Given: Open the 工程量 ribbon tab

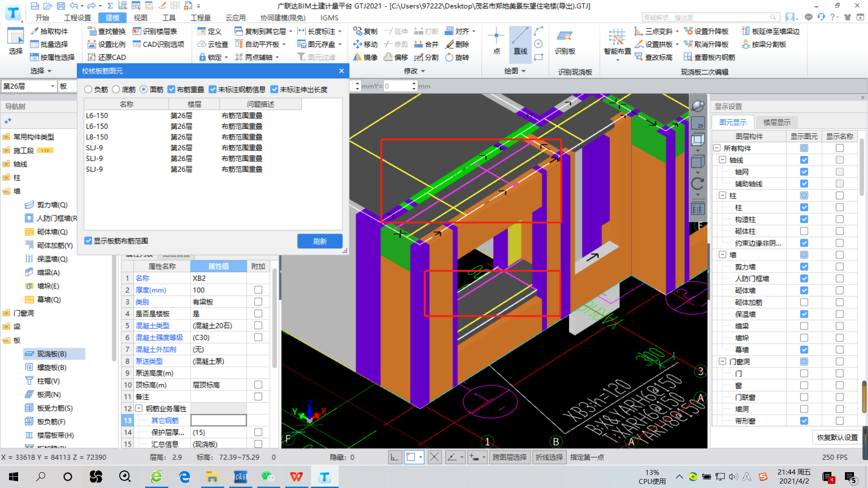Looking at the screenshot, I should [201, 18].
